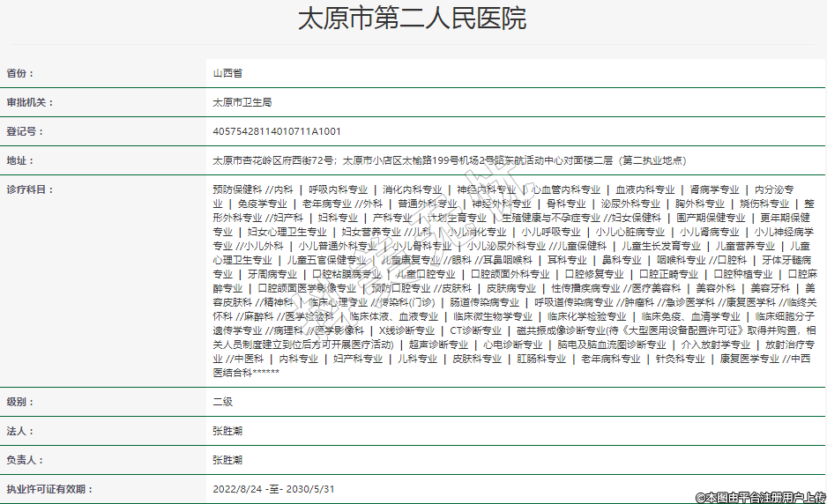Image resolution: width=827 pixels, height=504 pixels.
Task: Click the 省份 row label
Action: pyautogui.click(x=24, y=74)
